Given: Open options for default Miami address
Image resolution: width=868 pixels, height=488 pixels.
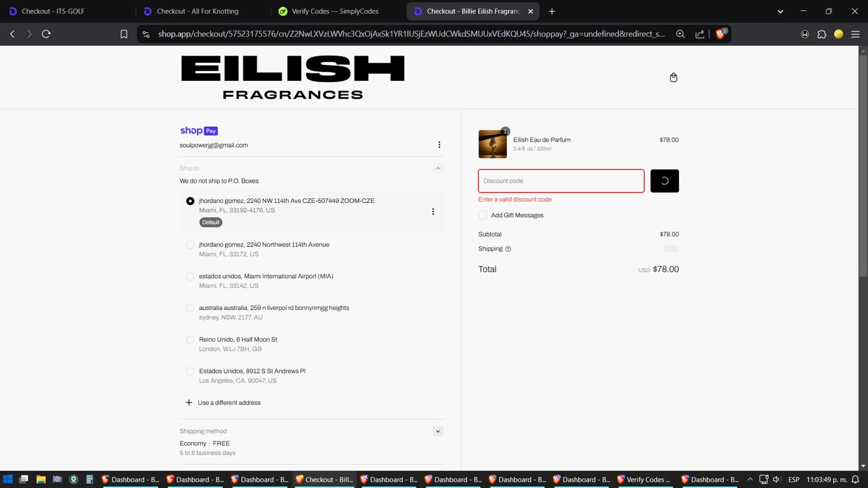Looking at the screenshot, I should pyautogui.click(x=433, y=212).
